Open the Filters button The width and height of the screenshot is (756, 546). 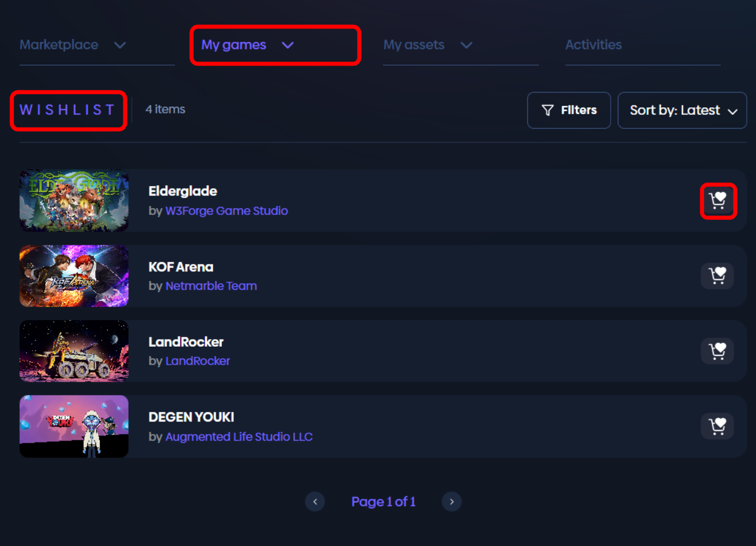pyautogui.click(x=569, y=110)
